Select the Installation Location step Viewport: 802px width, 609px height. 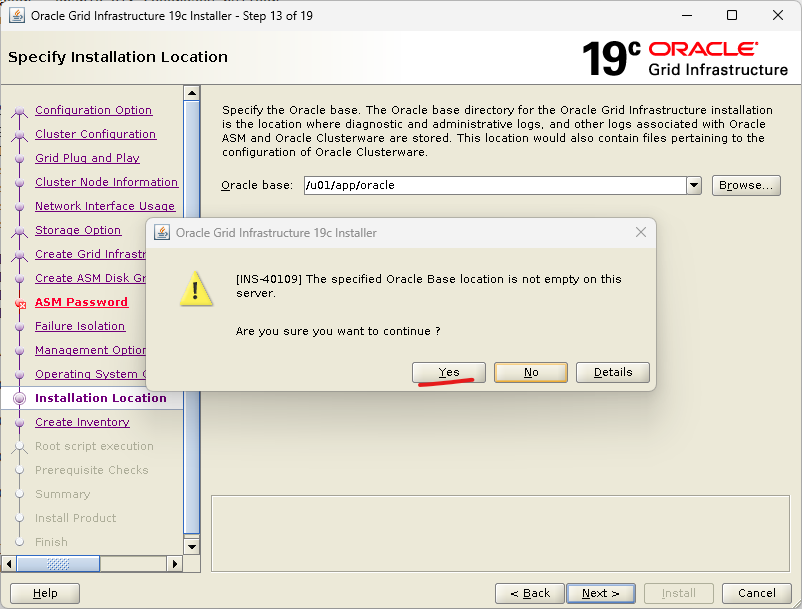101,398
